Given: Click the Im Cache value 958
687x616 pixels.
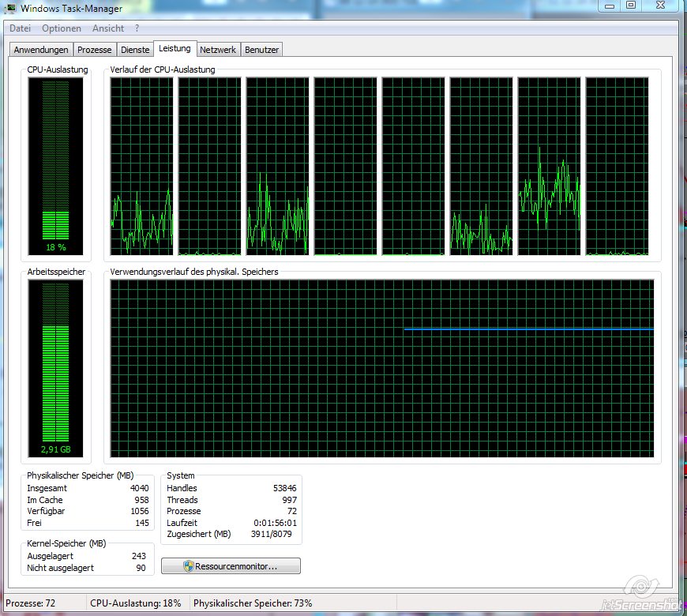Looking at the screenshot, I should pos(141,500).
